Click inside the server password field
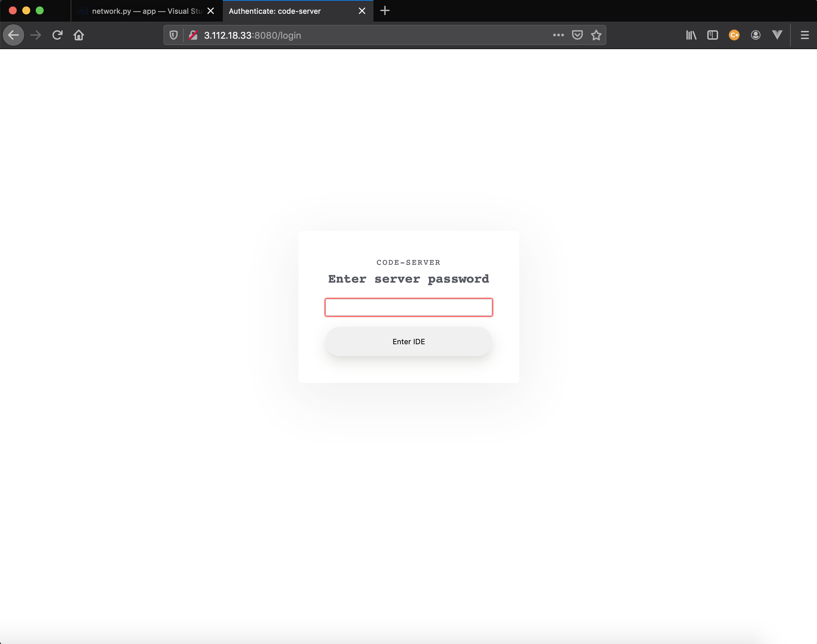The image size is (817, 644). coord(409,307)
